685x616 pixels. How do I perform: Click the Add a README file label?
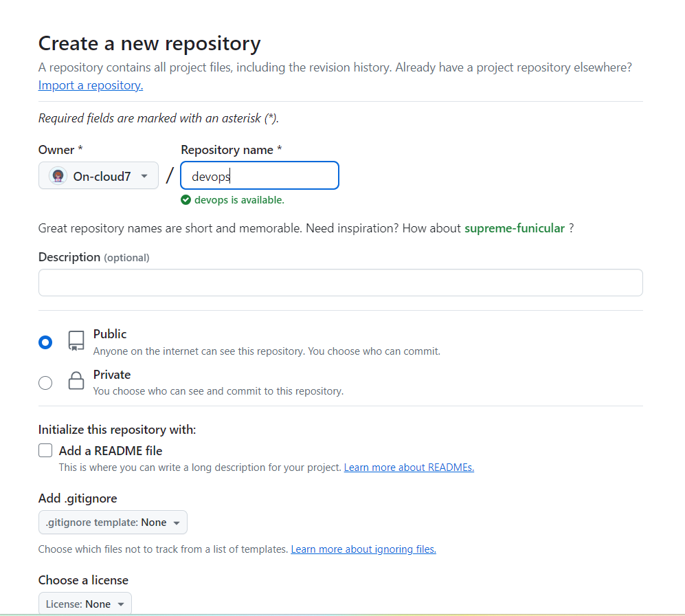point(111,451)
